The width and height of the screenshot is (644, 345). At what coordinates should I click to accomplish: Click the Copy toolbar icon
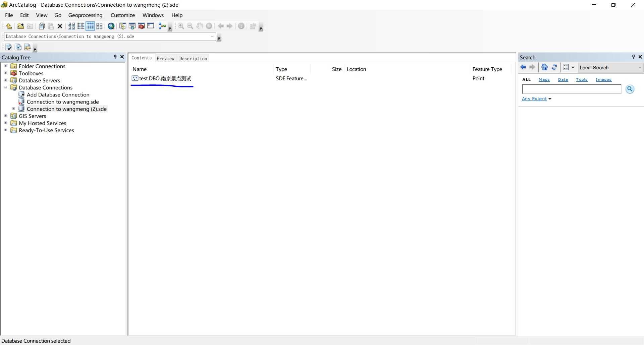coord(42,26)
